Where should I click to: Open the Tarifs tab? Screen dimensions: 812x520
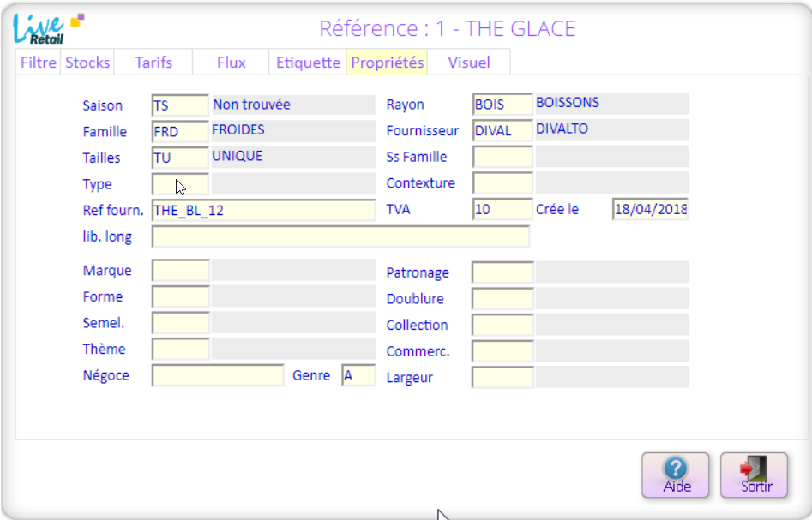point(153,63)
